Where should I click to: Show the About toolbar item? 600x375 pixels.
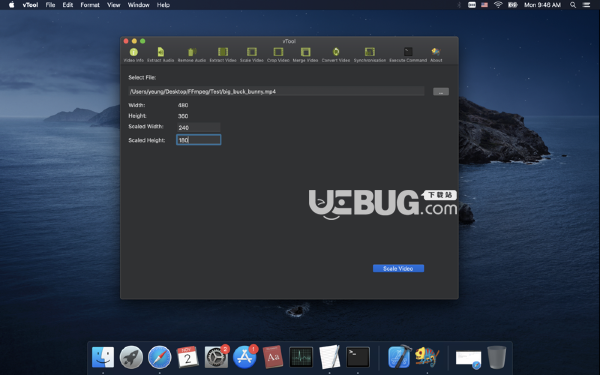tap(436, 54)
